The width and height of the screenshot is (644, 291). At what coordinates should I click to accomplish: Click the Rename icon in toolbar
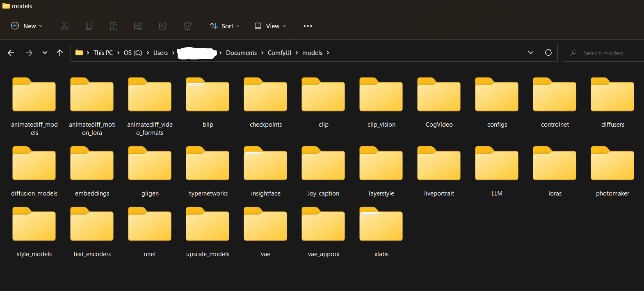pyautogui.click(x=138, y=26)
